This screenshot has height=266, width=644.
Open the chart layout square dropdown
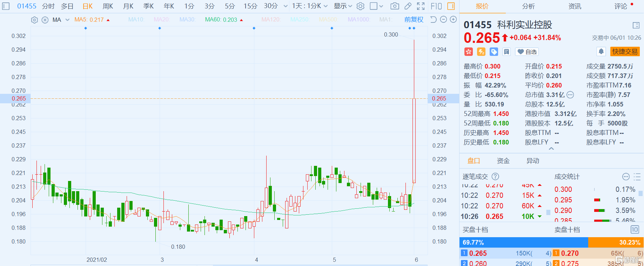pyautogui.click(x=376, y=6)
